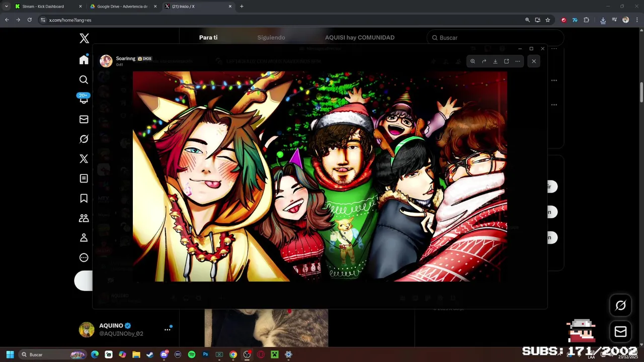644x362 pixels.
Task: Open Chrome media controls icon
Action: 614,20
